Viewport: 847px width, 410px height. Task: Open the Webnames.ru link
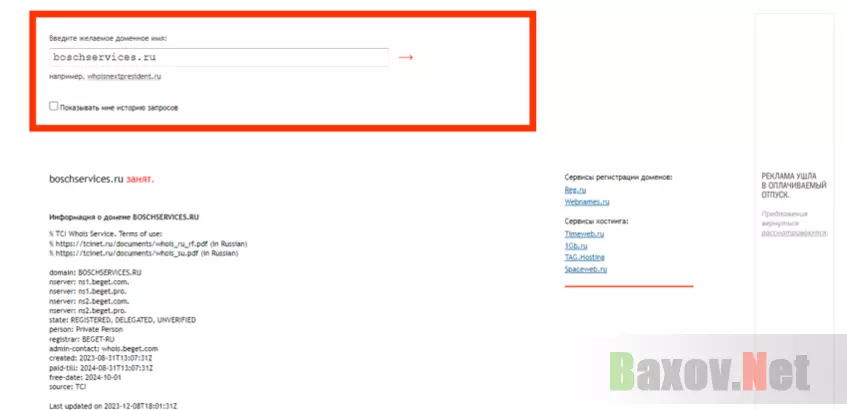587,202
